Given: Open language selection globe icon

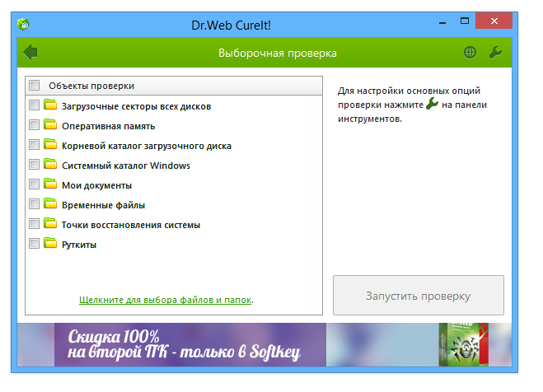Looking at the screenshot, I should pyautogui.click(x=470, y=53).
